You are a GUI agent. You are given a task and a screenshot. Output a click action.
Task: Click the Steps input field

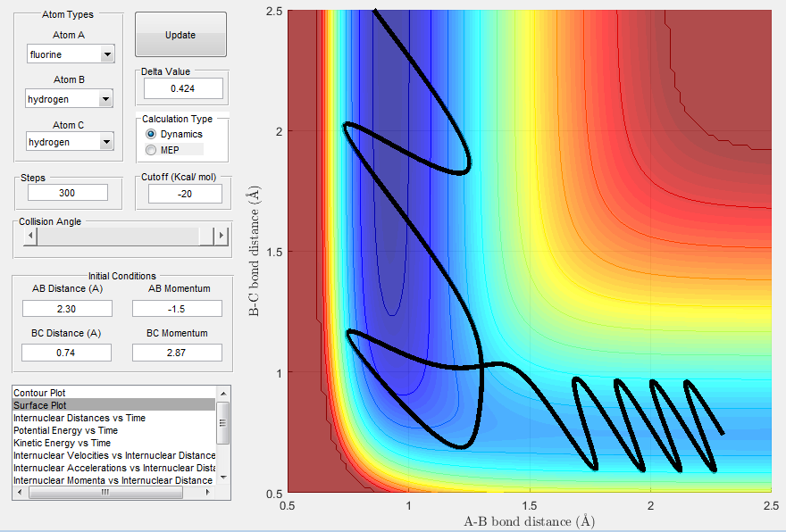point(68,193)
